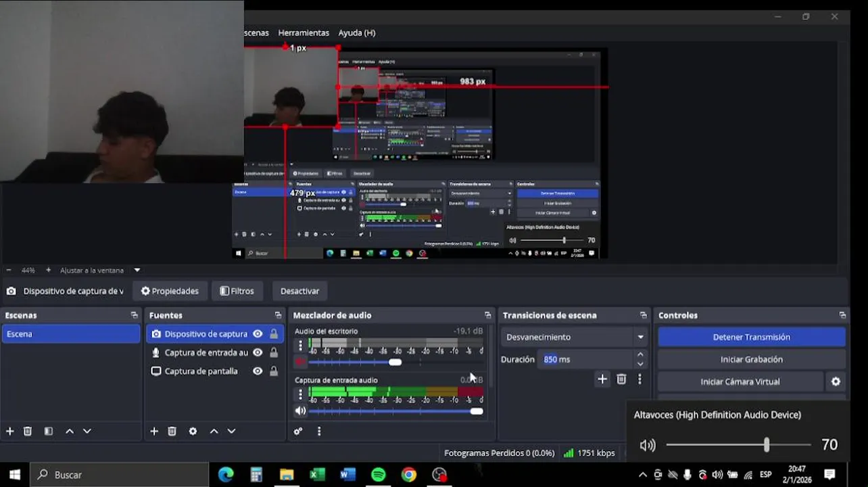Delete the selected scene with trash icon

pyautogui.click(x=28, y=432)
